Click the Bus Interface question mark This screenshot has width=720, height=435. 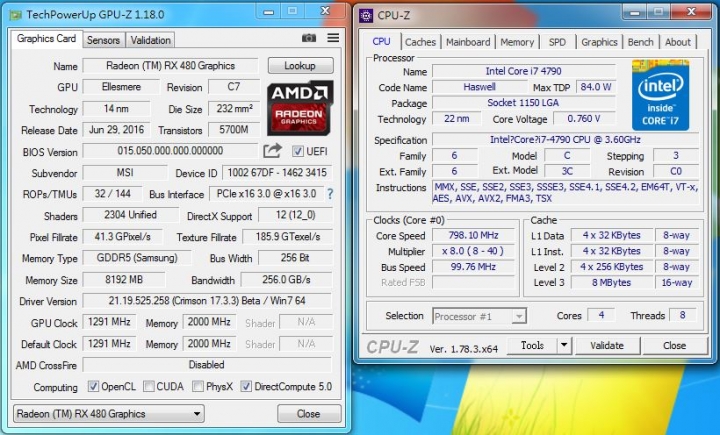[330, 194]
